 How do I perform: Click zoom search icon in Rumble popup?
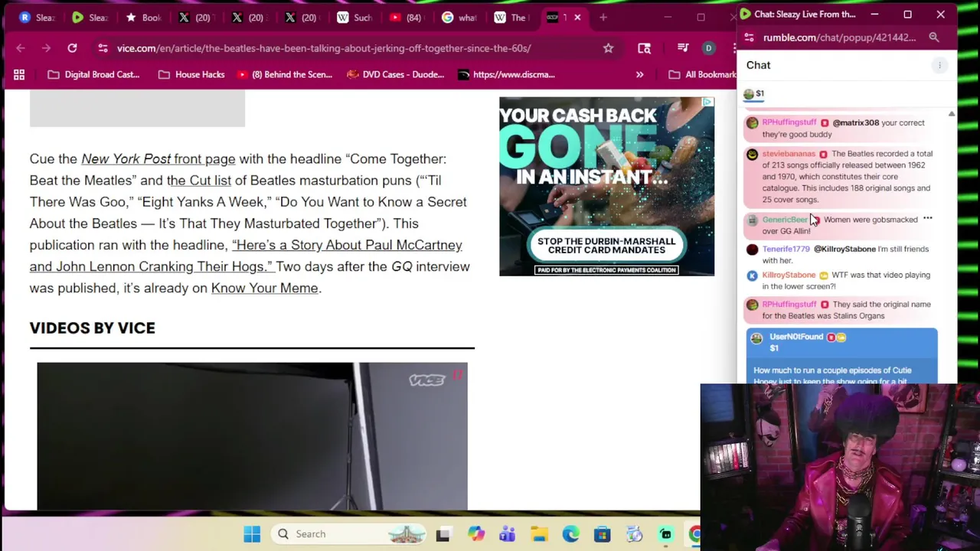(x=934, y=37)
